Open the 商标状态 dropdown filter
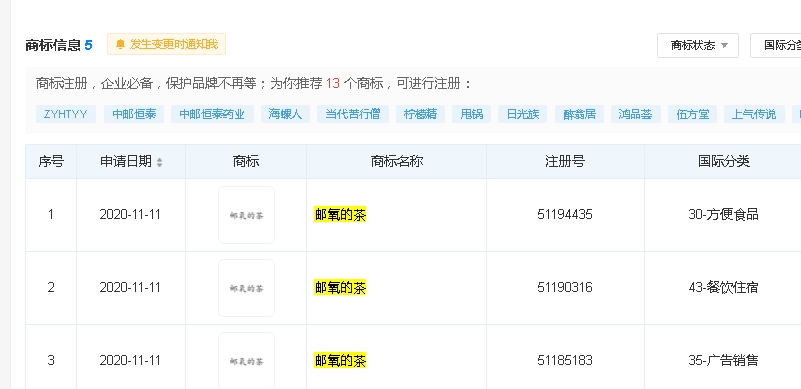Image resolution: width=801 pixels, height=389 pixels. point(698,45)
